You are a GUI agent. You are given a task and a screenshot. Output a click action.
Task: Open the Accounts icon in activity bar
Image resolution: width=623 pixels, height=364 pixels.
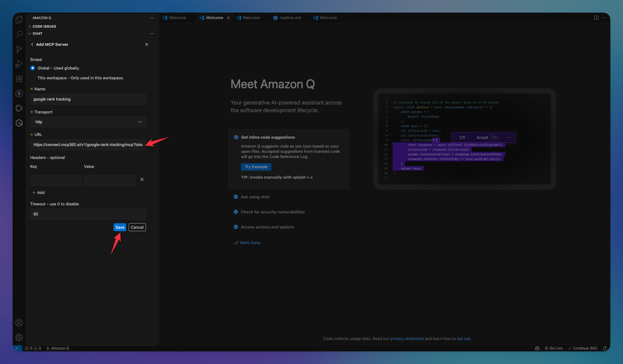pyautogui.click(x=19, y=323)
